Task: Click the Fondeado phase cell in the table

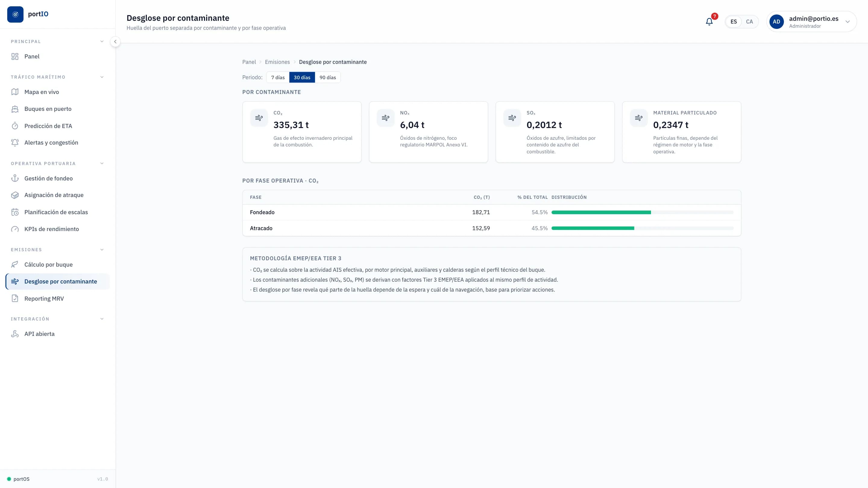Action: (x=262, y=212)
